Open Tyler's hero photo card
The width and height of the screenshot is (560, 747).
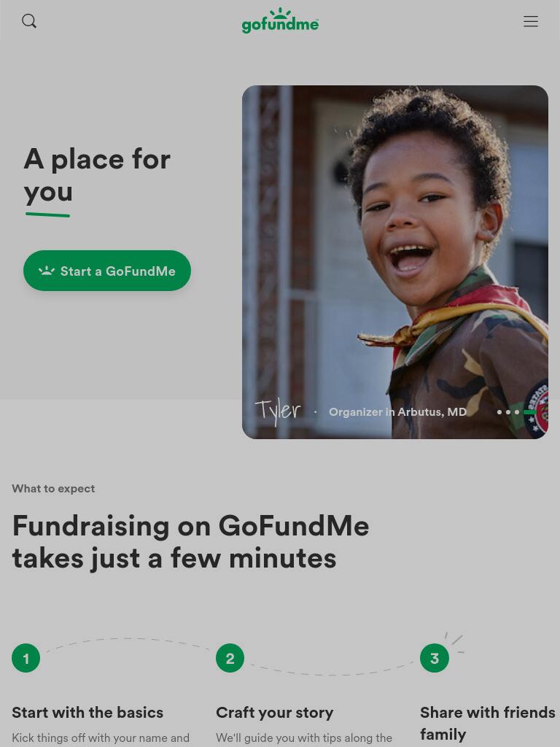coord(394,262)
